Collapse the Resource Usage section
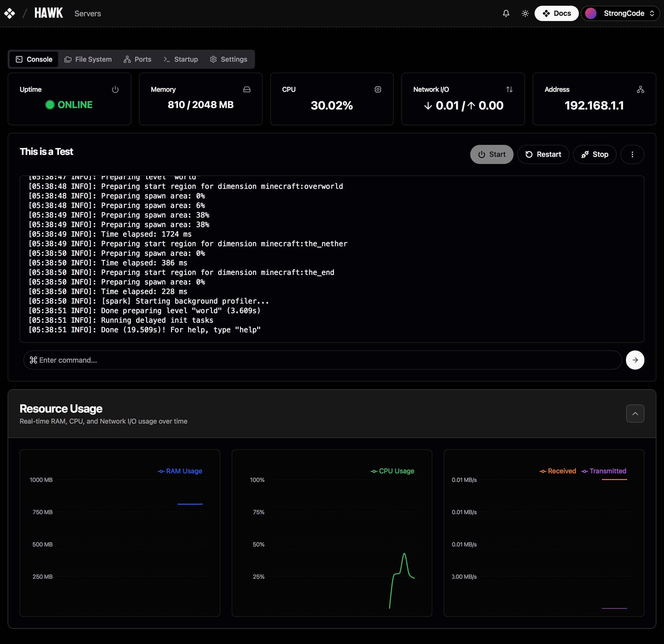 (635, 413)
